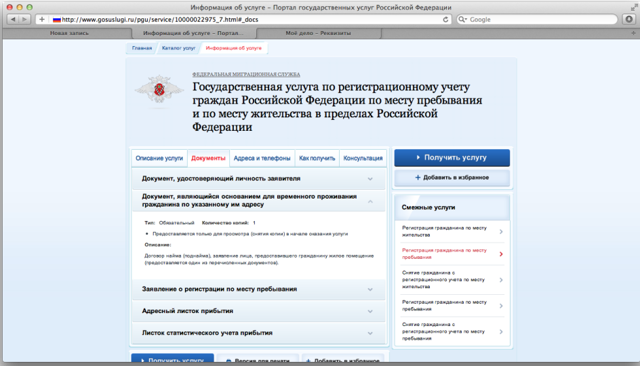Viewport: 640px width, 366px height.
Task: Open red Регистрация гражданина по месту пребывания link
Action: click(444, 254)
